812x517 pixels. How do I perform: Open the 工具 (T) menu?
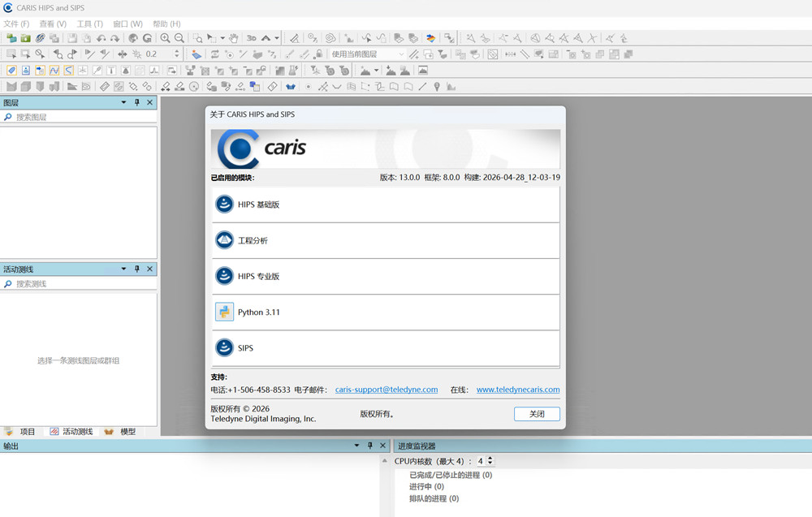click(89, 24)
